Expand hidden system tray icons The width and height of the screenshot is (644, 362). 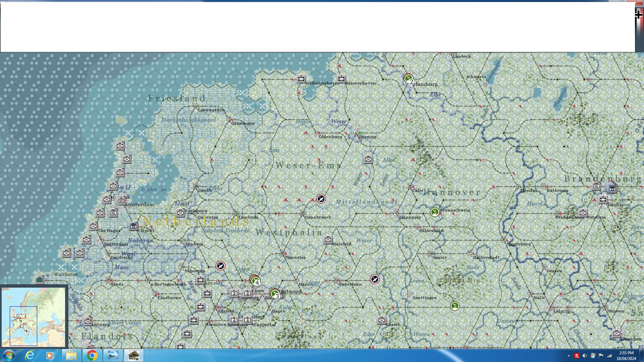[569, 356]
